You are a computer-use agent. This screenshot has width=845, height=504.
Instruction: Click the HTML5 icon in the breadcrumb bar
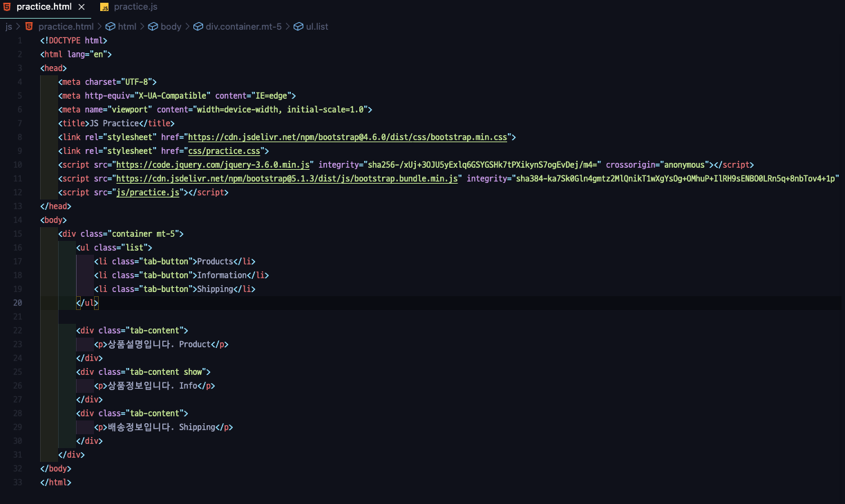point(29,26)
